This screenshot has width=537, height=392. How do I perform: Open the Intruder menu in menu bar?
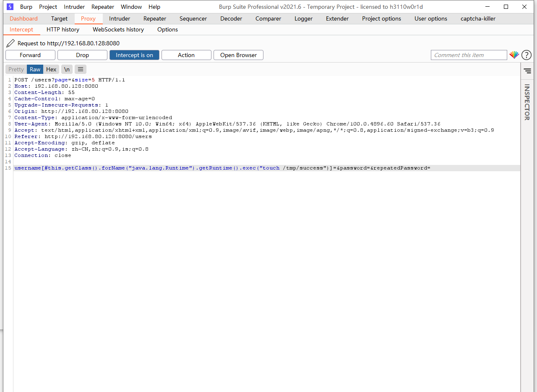[74, 7]
